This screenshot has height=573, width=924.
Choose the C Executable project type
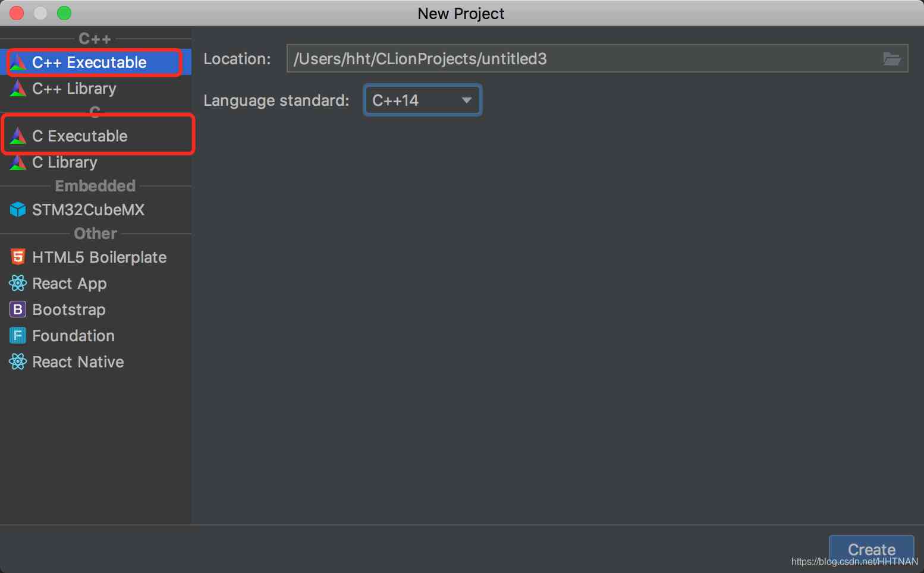tap(96, 136)
